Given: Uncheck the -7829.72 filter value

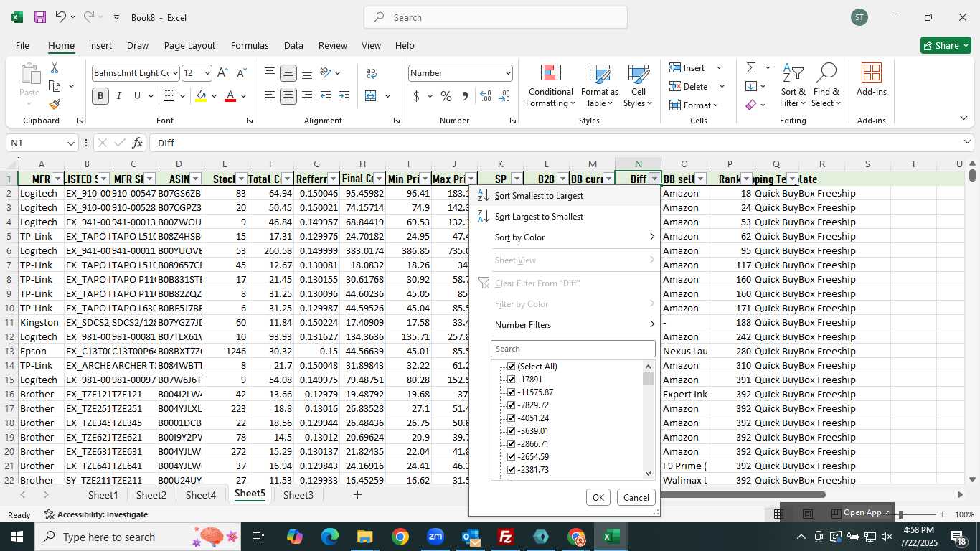Looking at the screenshot, I should [511, 405].
